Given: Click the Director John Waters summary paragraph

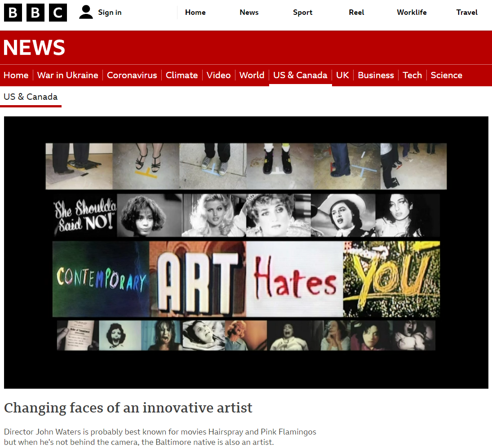Looking at the screenshot, I should pyautogui.click(x=160, y=437).
